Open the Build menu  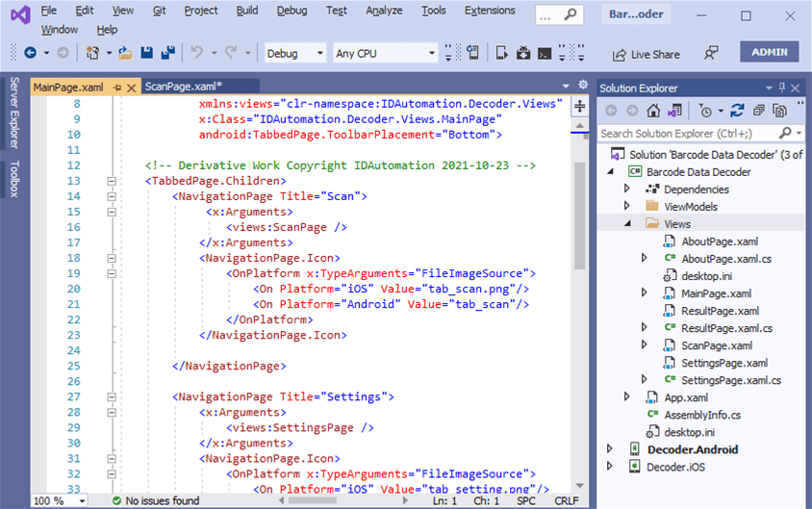[x=247, y=11]
